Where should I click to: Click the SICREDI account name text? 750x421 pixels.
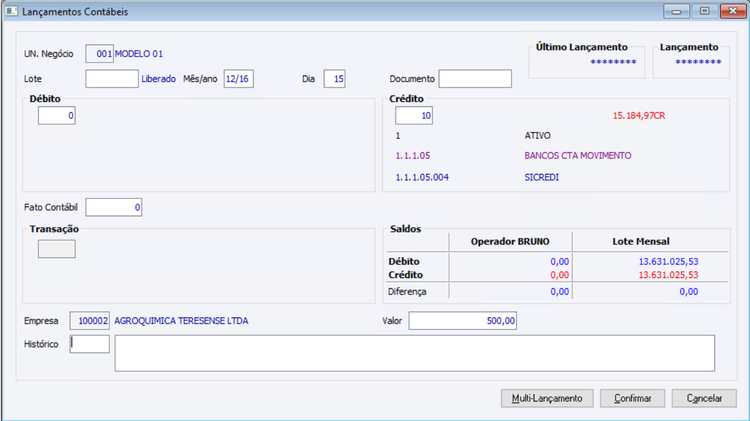(541, 177)
